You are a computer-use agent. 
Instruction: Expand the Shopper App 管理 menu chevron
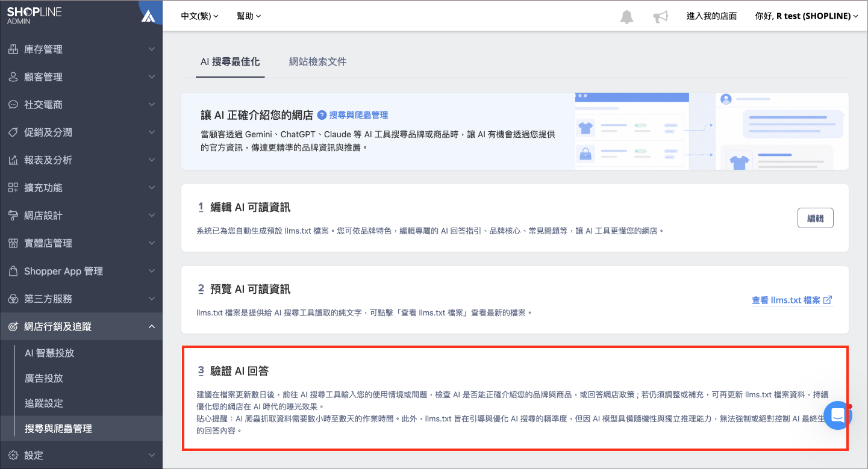[x=152, y=271]
